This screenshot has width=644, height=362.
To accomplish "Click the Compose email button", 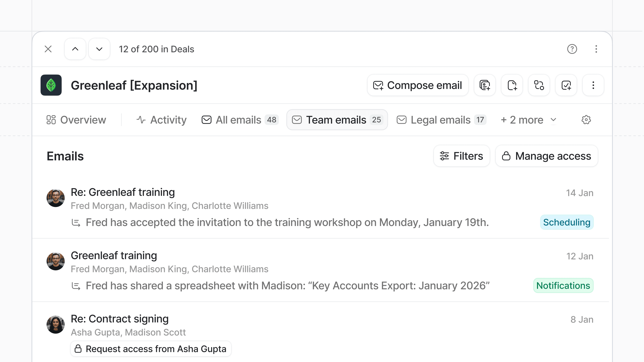I will [417, 85].
